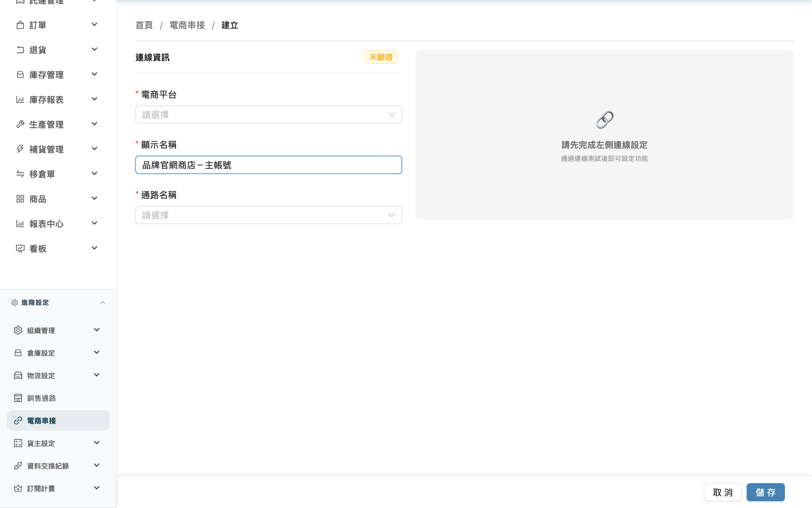812x508 pixels.
Task: Open 資料交換紀錄 menu item
Action: pos(58,466)
